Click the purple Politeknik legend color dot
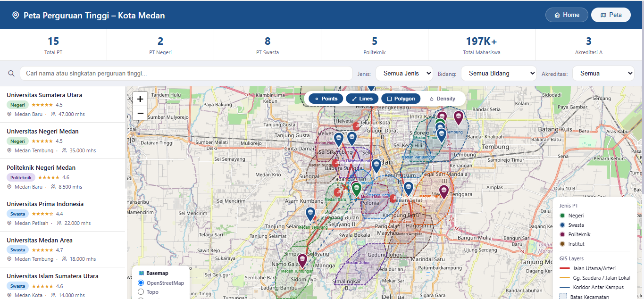This screenshot has height=299, width=644. point(562,234)
